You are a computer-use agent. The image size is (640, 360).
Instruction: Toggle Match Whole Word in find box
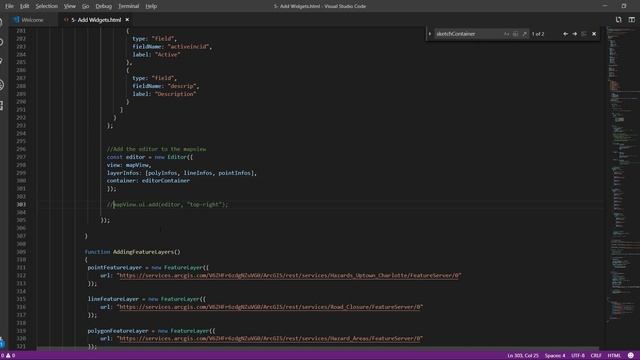pyautogui.click(x=516, y=34)
